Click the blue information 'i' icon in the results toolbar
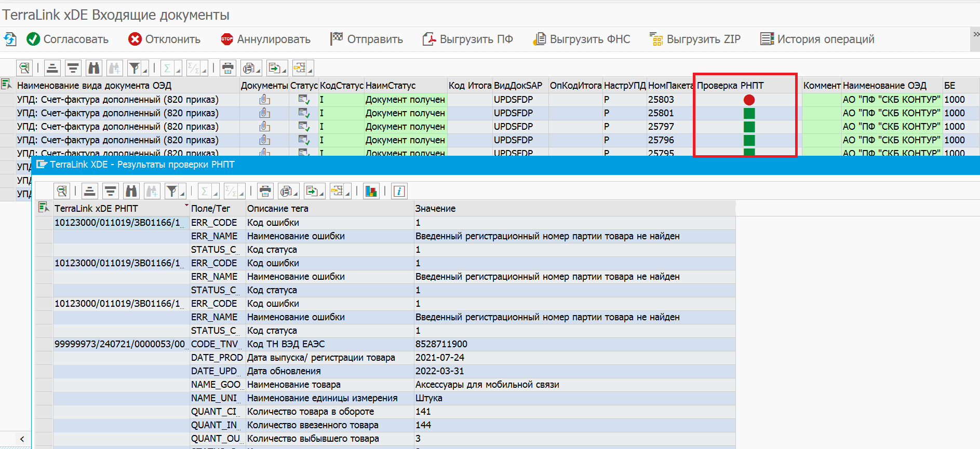The height and width of the screenshot is (449, 980). pyautogui.click(x=399, y=191)
